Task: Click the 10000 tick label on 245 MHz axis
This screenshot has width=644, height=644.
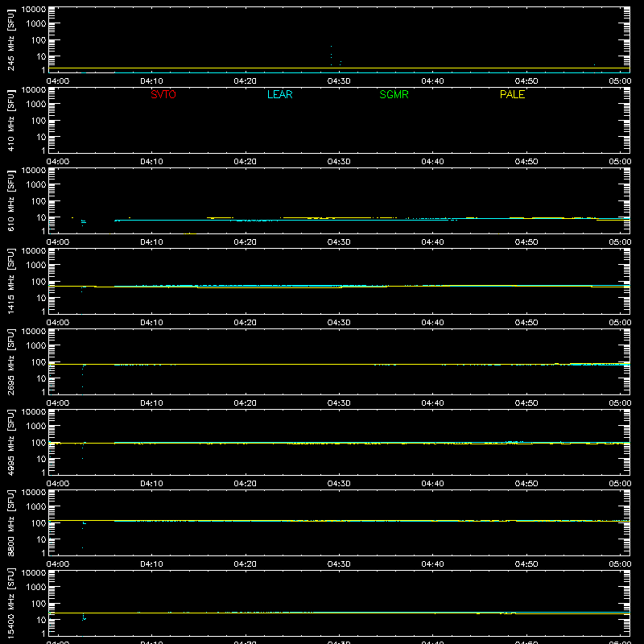Action: click(x=34, y=10)
